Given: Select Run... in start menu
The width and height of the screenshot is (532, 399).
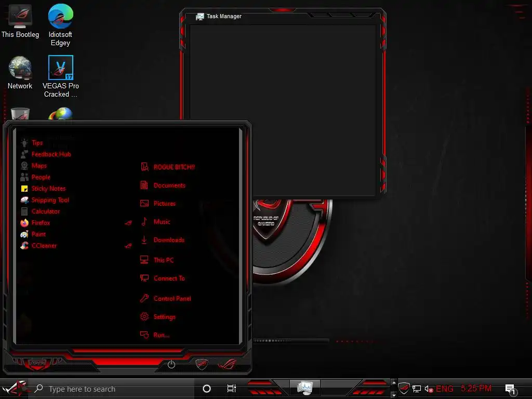Looking at the screenshot, I should [155, 335].
